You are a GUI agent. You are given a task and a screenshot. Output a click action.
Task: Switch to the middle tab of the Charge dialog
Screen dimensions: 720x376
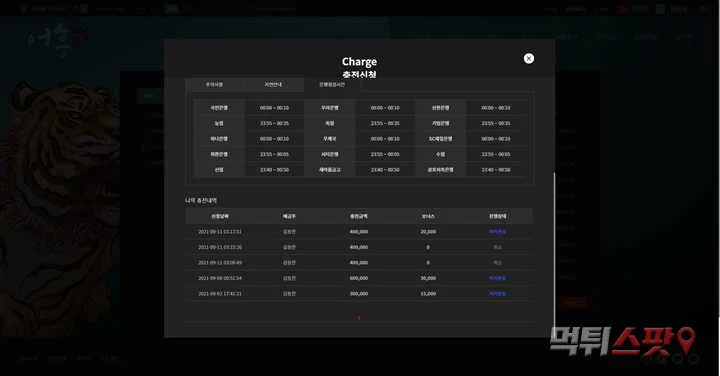[273, 84]
